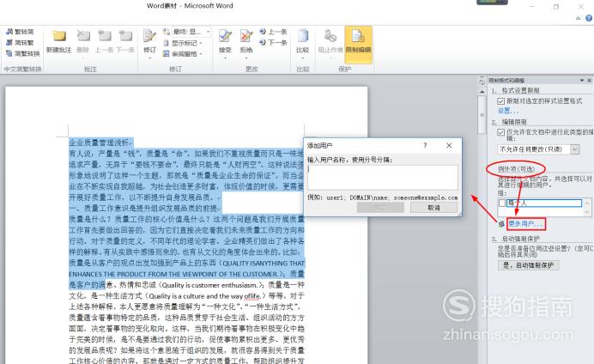
Task: Close the 添加用户 dialog
Action: [449, 145]
